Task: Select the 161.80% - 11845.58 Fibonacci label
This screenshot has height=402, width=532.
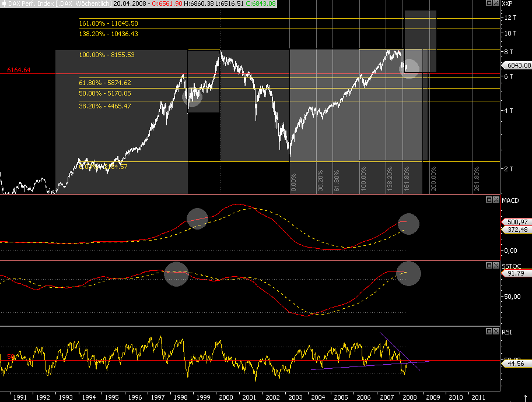Action: pyautogui.click(x=108, y=23)
